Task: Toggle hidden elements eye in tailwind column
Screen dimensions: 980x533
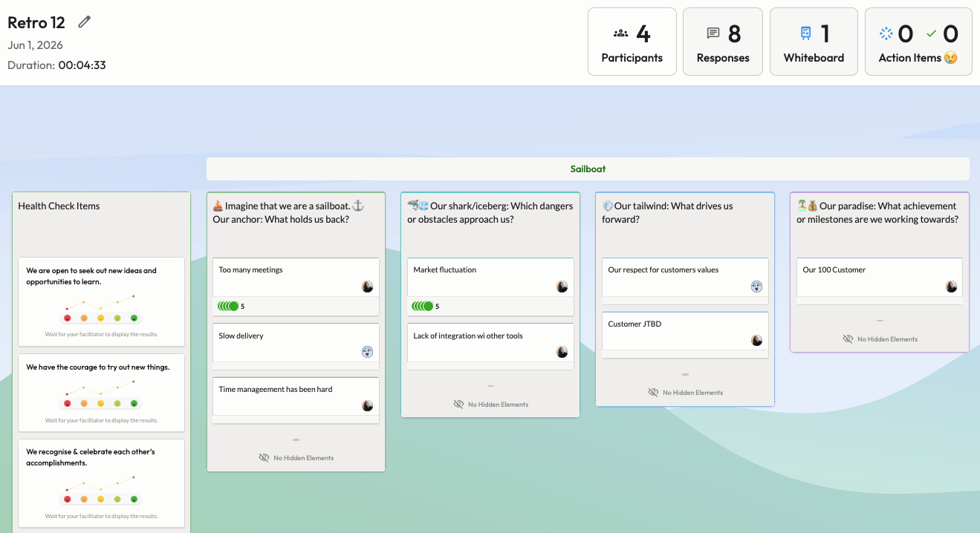Action: point(653,392)
